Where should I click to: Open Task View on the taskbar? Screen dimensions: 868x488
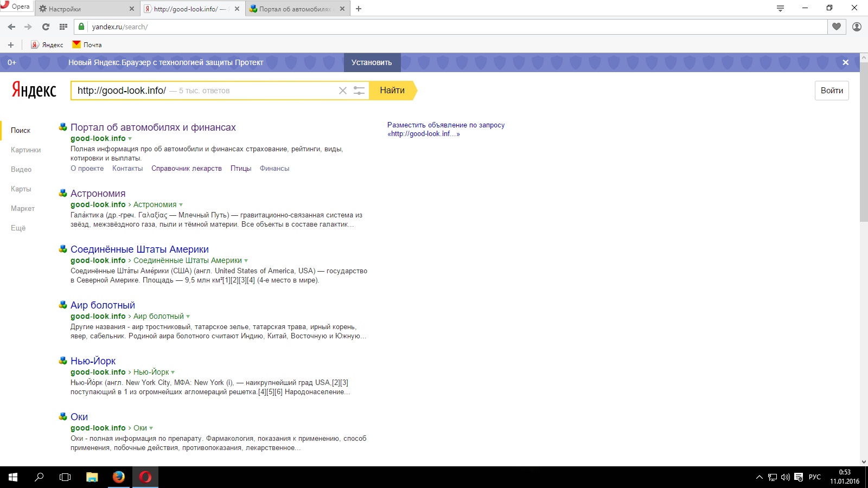click(x=65, y=477)
